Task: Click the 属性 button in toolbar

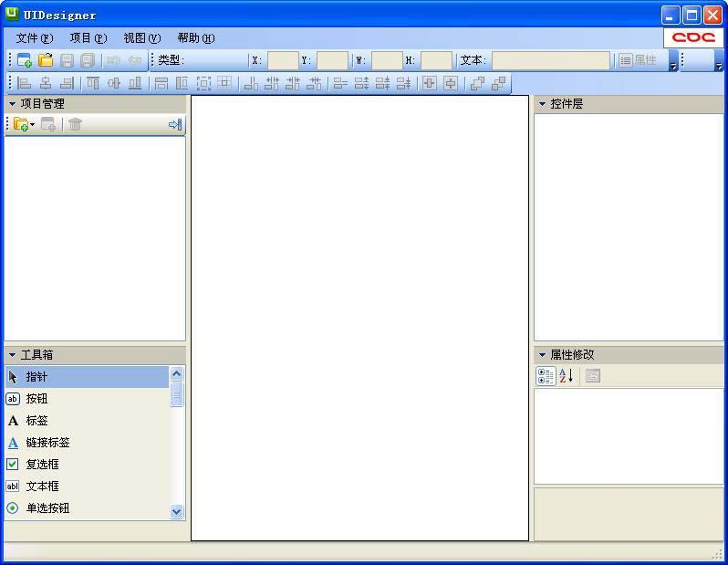Action: [639, 60]
